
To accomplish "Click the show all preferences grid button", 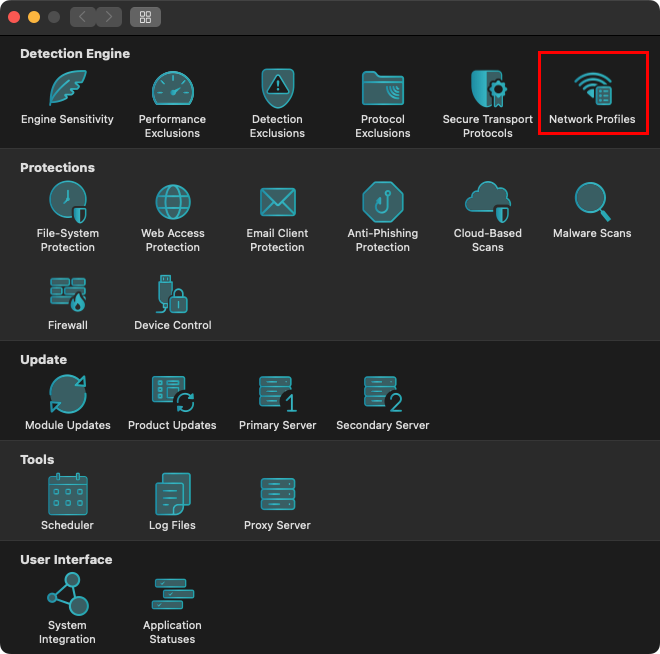I will (x=145, y=17).
